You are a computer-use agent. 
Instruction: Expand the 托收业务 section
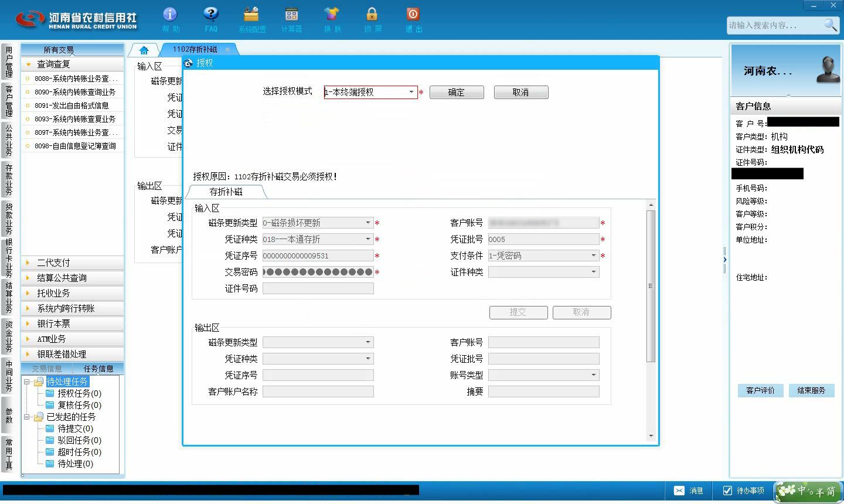73,293
